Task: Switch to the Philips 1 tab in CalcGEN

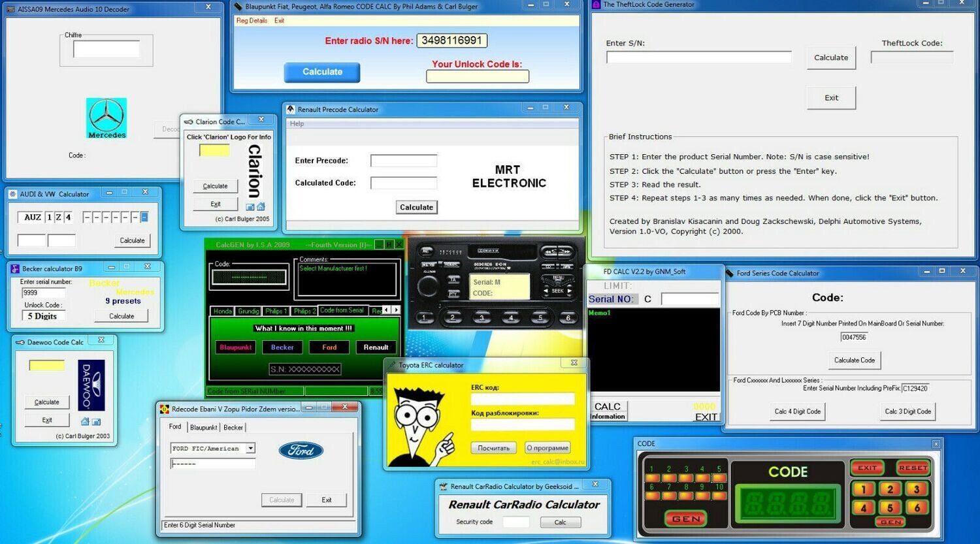Action: [276, 311]
